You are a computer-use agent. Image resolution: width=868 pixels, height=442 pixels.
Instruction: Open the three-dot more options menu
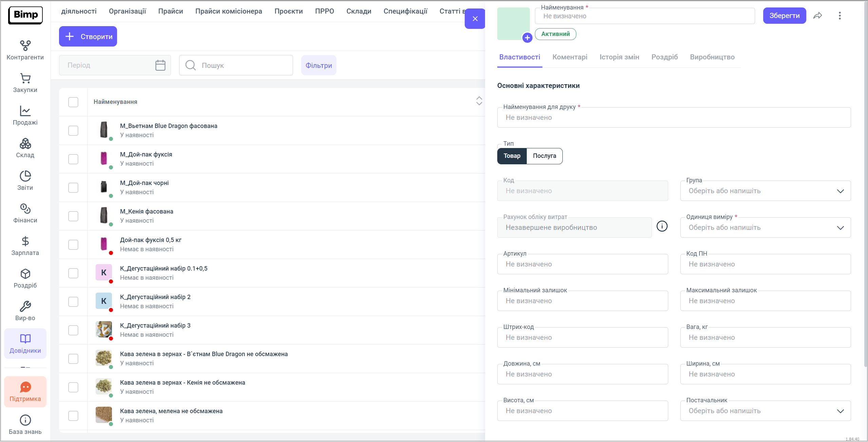[840, 16]
